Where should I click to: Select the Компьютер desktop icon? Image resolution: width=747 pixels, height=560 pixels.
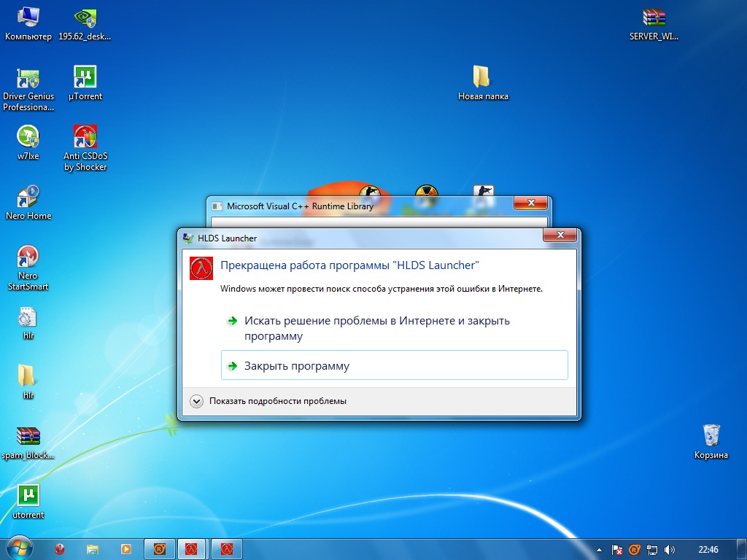[x=28, y=24]
